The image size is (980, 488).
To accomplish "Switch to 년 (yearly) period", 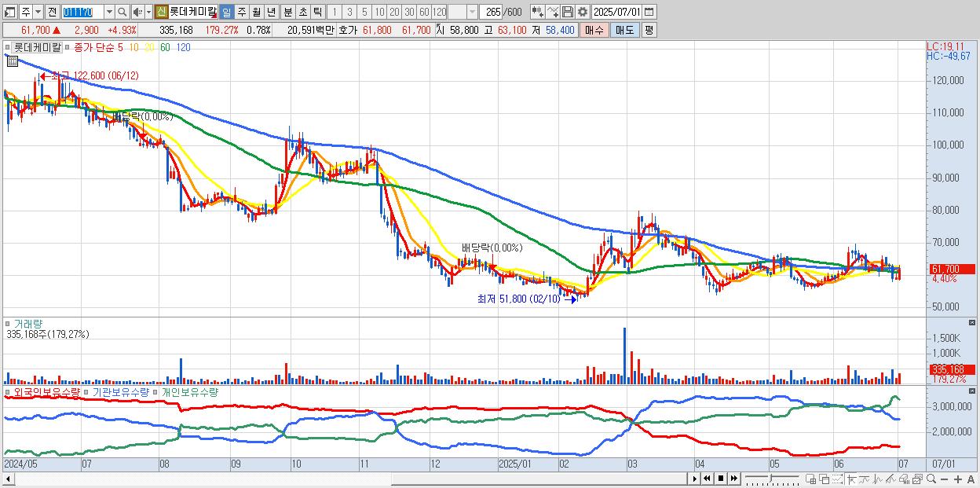I will point(271,12).
